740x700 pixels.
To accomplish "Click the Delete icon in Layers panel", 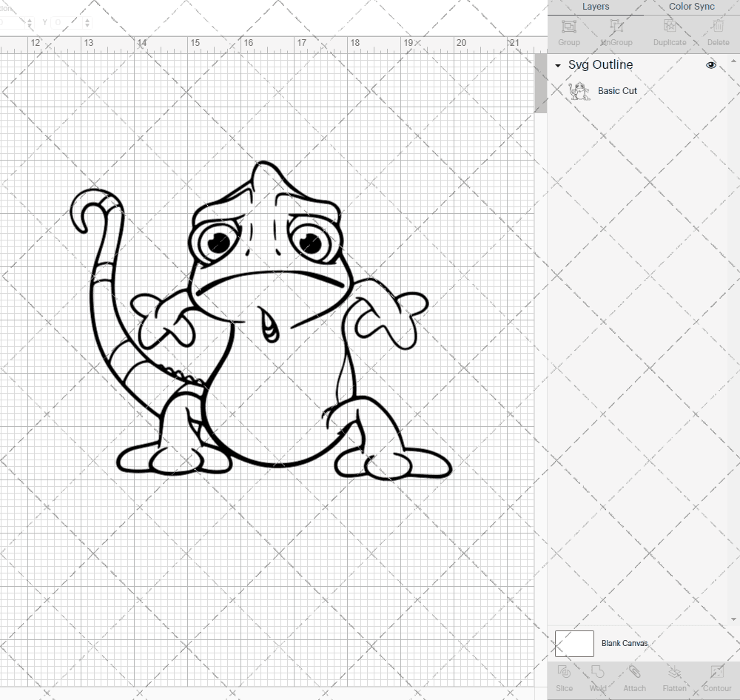I will [x=716, y=27].
